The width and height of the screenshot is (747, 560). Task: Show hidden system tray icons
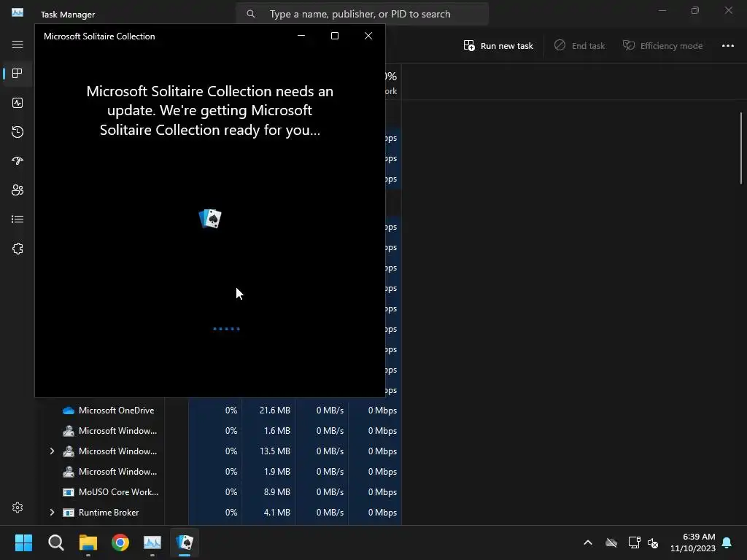point(588,542)
